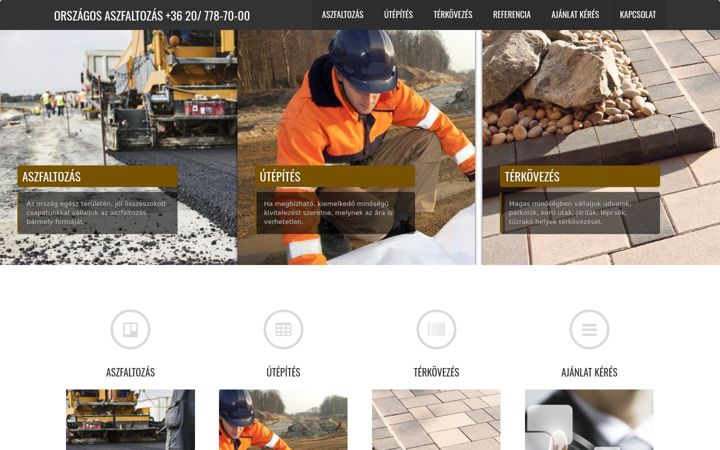Click the lines icon above Ajánlat kérés heading
Screen dimensions: 720x450
pyautogui.click(x=589, y=329)
